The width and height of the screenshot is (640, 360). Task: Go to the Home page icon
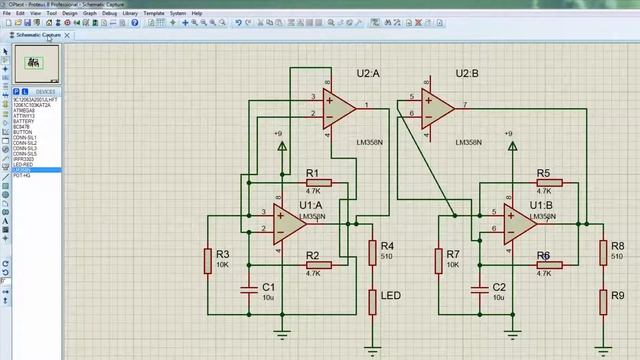49,23
